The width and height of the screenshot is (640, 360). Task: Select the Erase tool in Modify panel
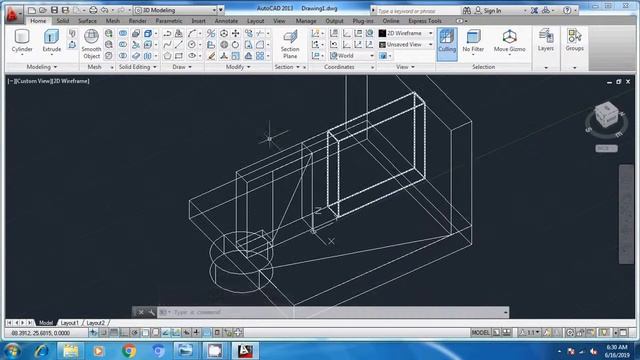211,56
